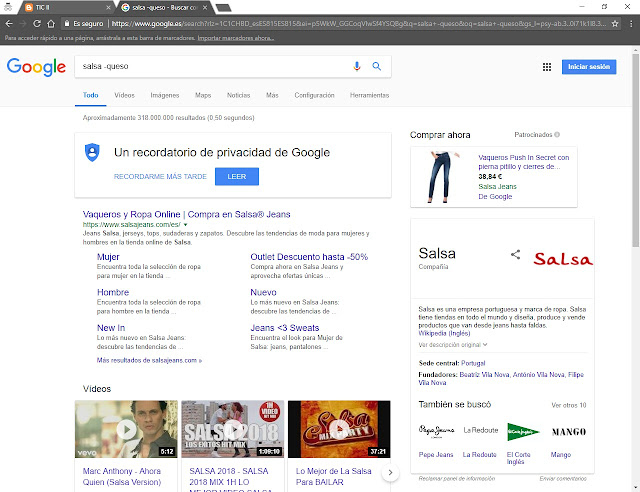Open a new browser tab
640x492 pixels.
click(x=223, y=8)
